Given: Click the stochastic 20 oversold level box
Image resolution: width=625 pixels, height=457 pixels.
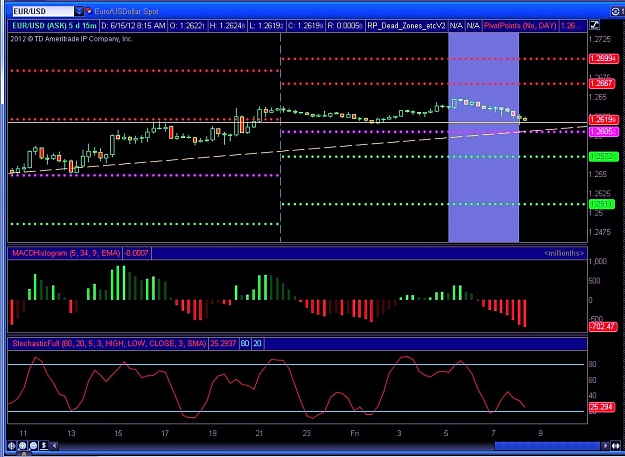Looking at the screenshot, I should (x=257, y=343).
